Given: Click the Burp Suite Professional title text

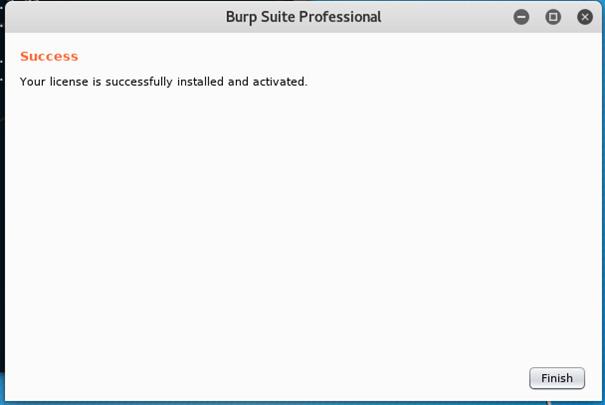Looking at the screenshot, I should 303,17.
